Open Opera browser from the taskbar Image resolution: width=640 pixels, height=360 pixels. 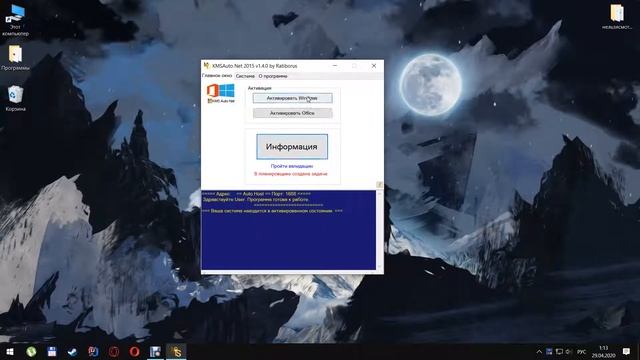pyautogui.click(x=134, y=351)
